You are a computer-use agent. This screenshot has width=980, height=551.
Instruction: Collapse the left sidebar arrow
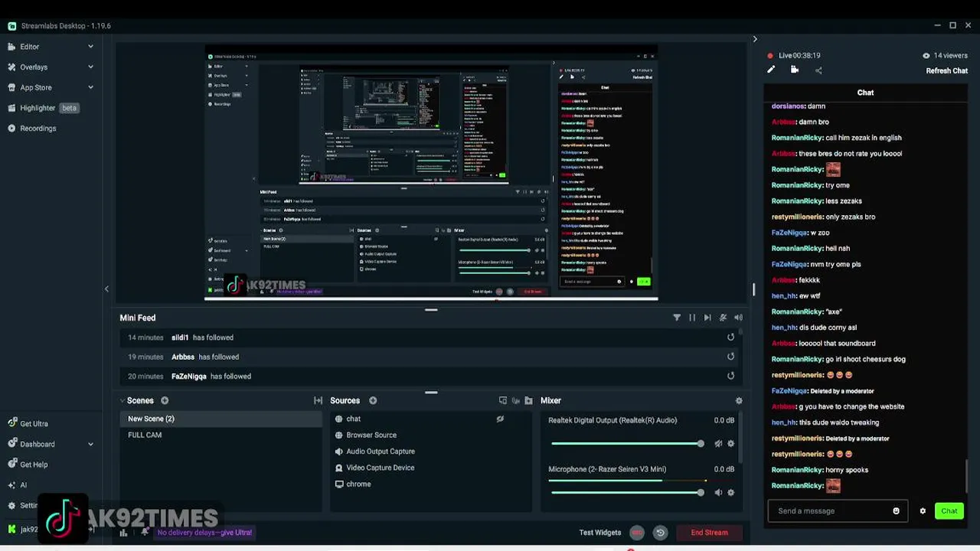[x=106, y=289]
